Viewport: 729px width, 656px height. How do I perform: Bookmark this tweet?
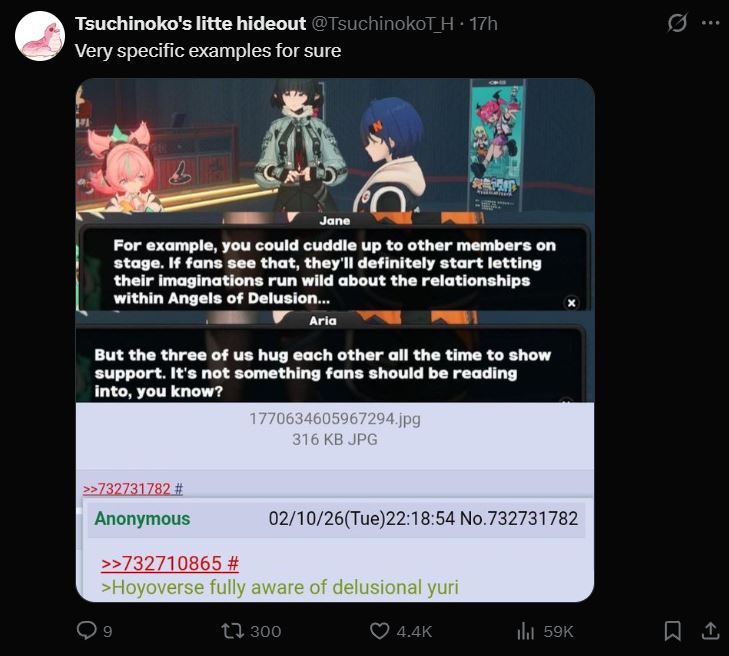[672, 631]
